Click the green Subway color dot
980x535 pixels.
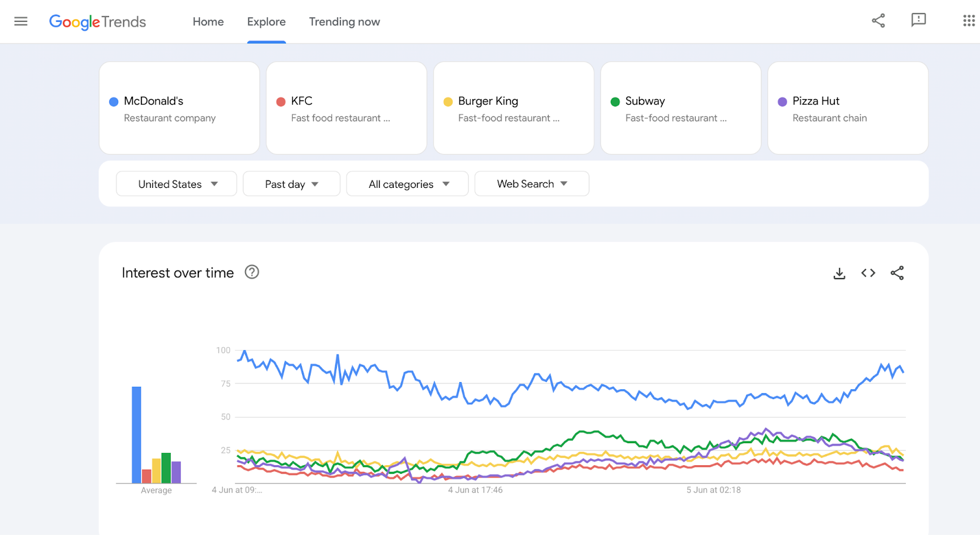coord(615,102)
